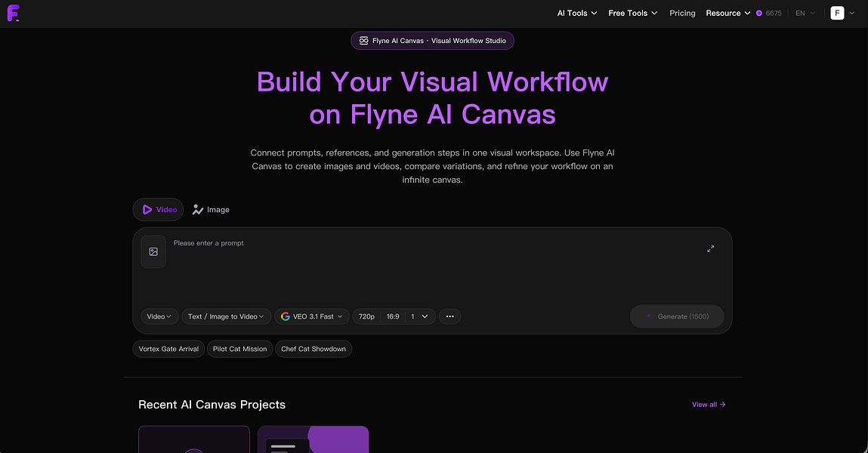Open the Text / Image to Video dropdown
The image size is (868, 453).
[x=227, y=316]
